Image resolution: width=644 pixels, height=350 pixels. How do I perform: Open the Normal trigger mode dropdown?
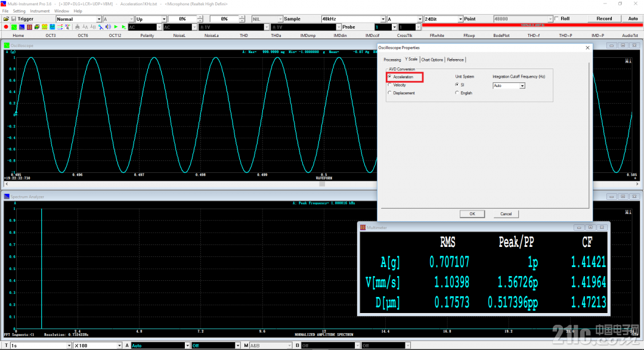pos(98,19)
